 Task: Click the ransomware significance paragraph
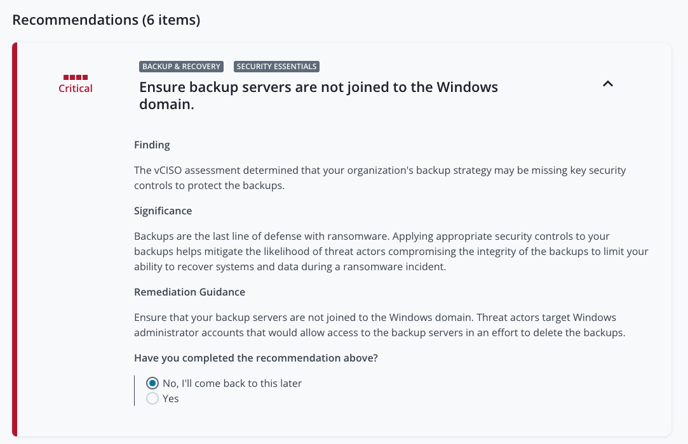pos(391,251)
